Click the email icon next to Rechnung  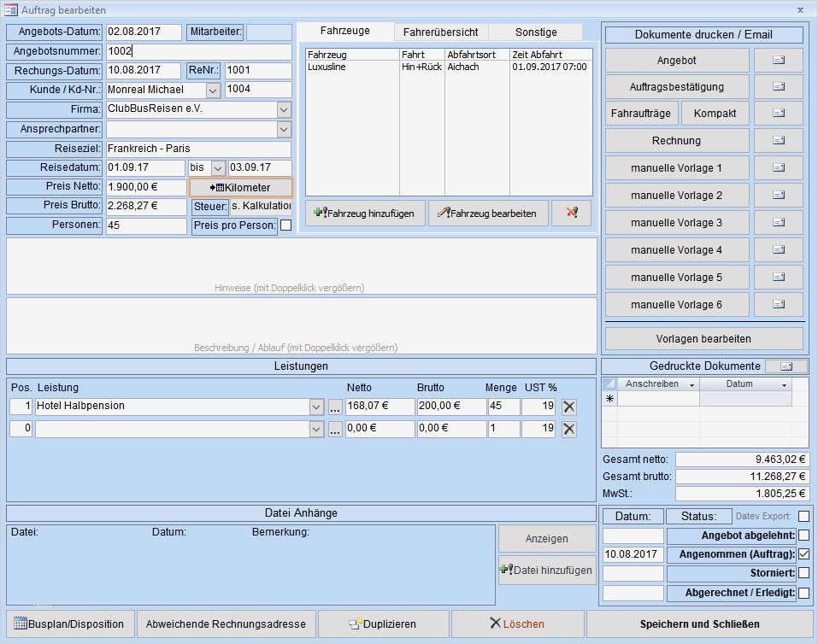point(778,141)
